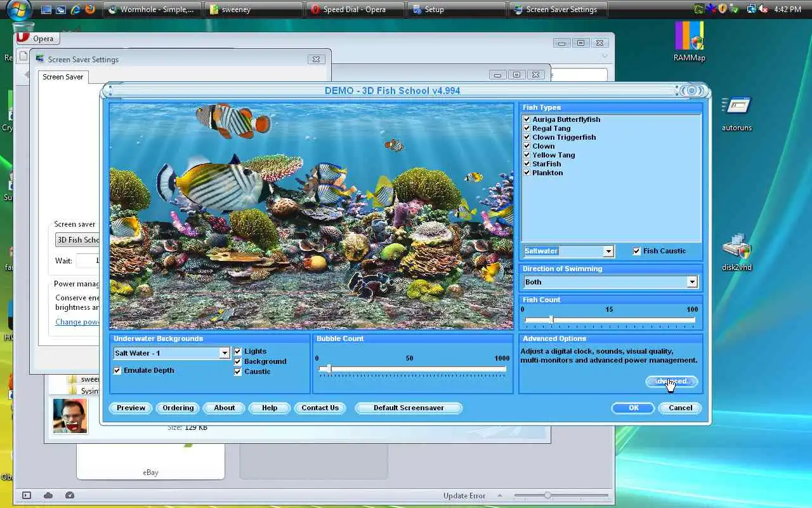Click OK in Fish School dialog

633,408
